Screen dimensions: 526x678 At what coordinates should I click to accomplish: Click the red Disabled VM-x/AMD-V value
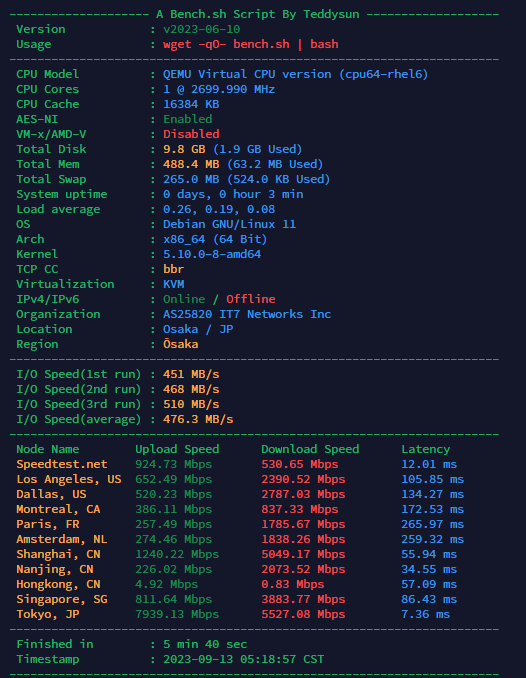click(191, 134)
